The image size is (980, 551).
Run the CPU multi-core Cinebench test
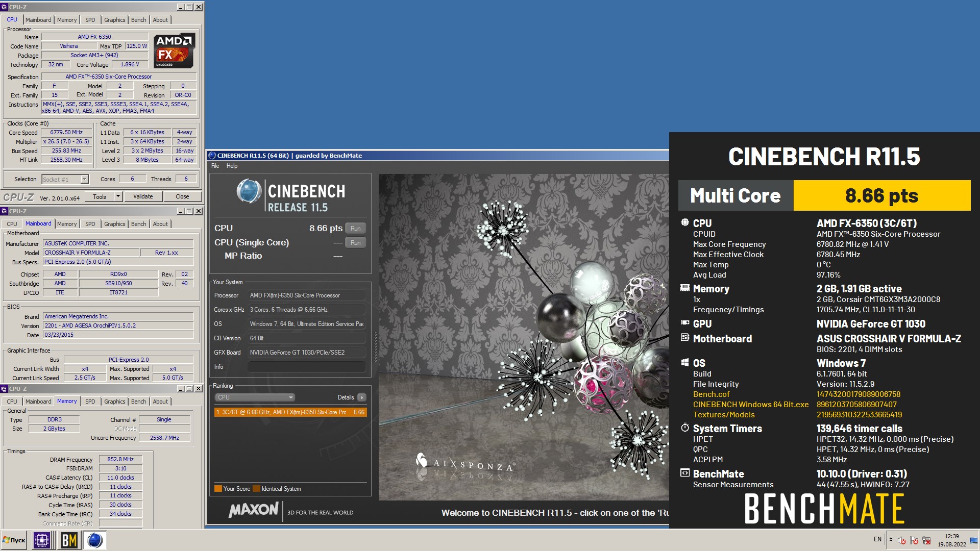(x=356, y=229)
